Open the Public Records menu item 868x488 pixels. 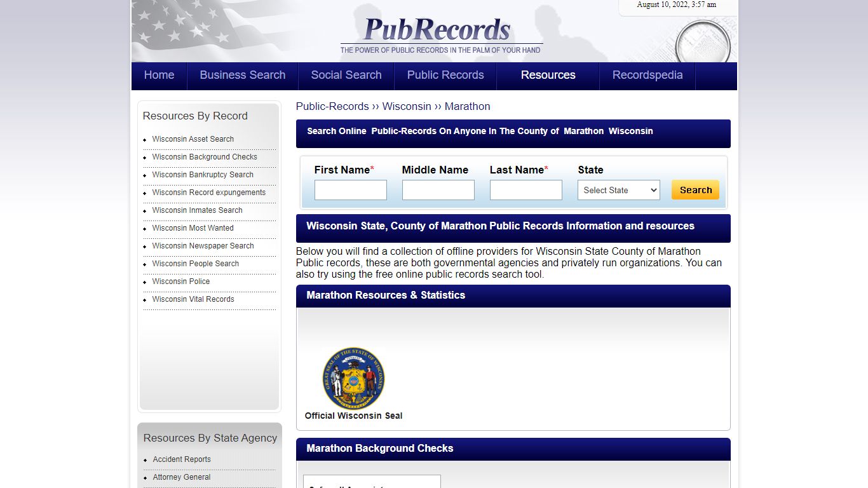coord(445,75)
